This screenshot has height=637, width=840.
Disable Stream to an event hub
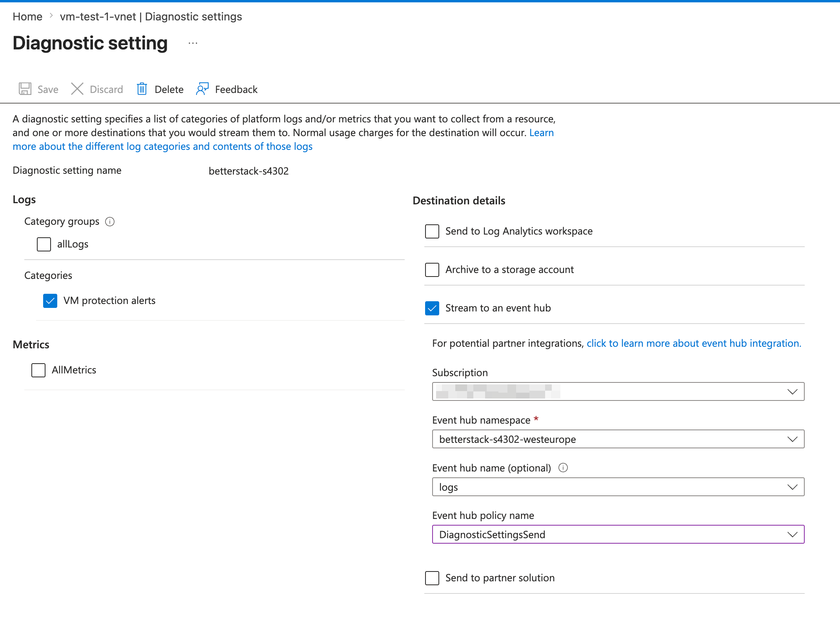[432, 308]
